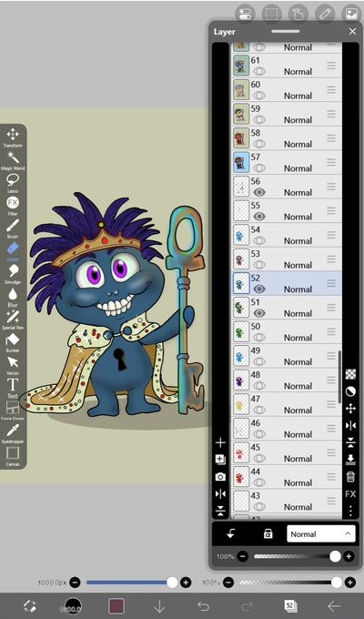This screenshot has height=619, width=364.
Task: Select the Bucket fill tool
Action: tap(13, 342)
